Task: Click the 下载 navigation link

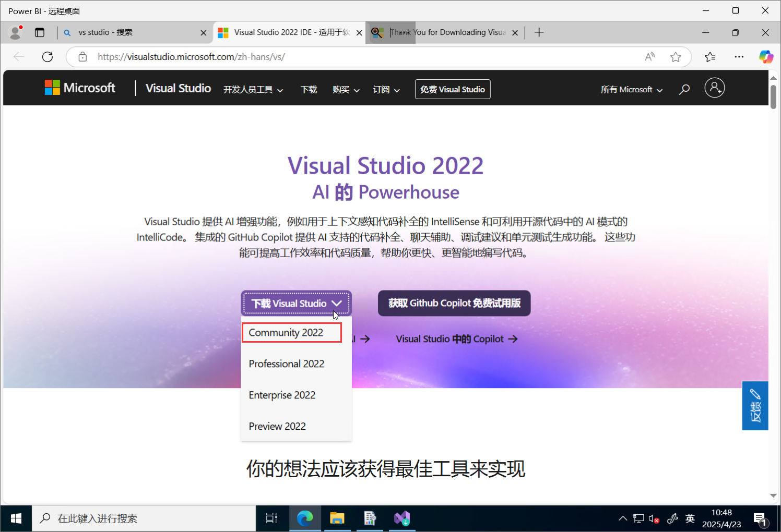Action: [309, 90]
